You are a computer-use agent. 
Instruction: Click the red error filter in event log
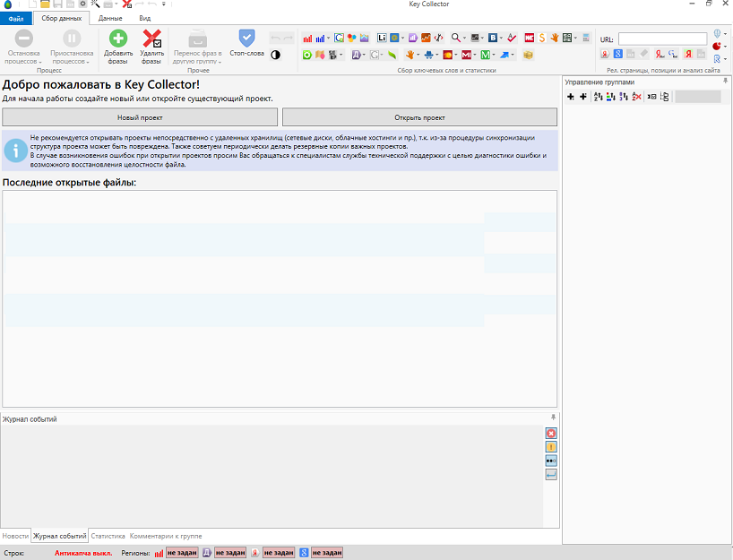[x=551, y=434]
